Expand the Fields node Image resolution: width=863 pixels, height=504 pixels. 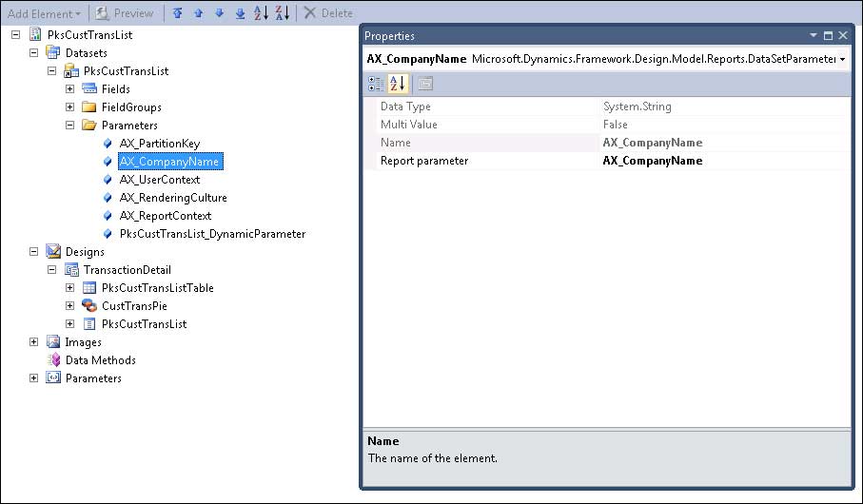click(69, 89)
